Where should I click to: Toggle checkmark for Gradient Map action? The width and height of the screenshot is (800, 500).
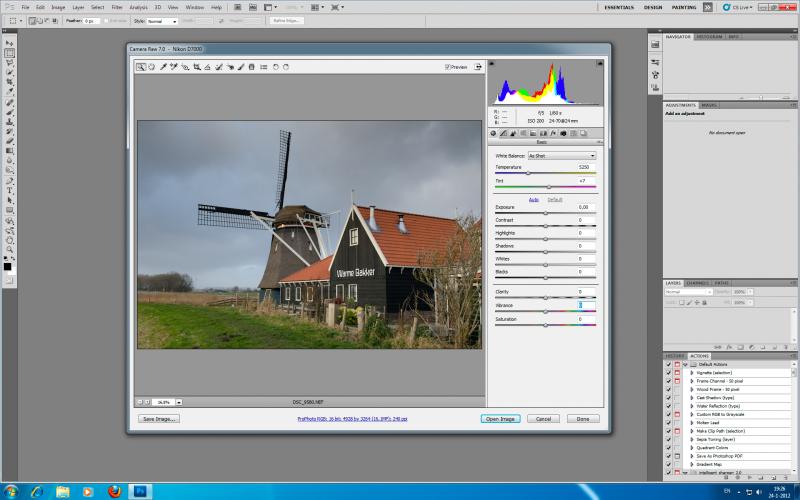668,464
